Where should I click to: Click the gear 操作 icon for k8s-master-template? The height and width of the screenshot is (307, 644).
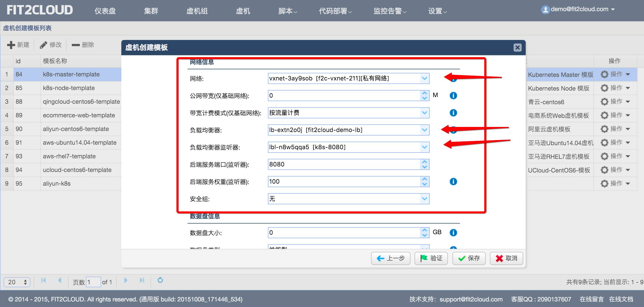604,74
